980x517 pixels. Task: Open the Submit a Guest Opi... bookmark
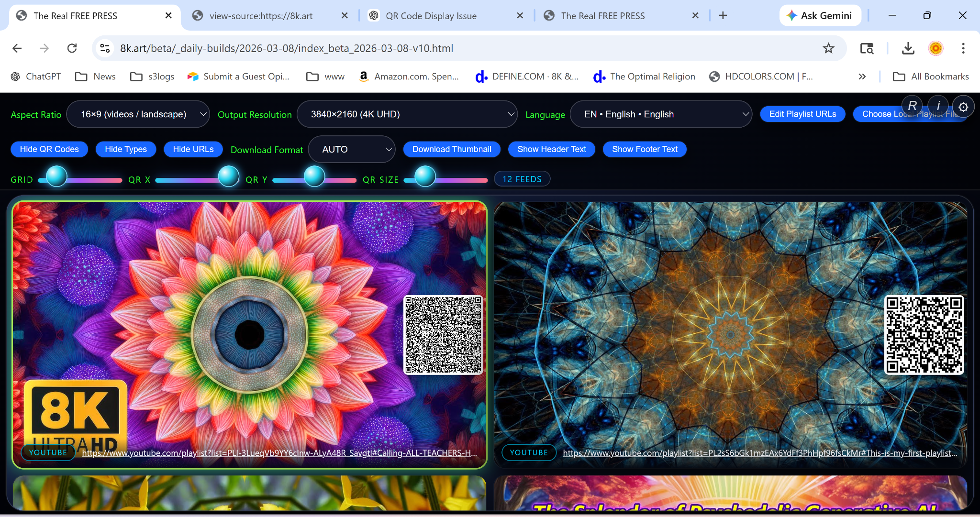tap(238, 77)
